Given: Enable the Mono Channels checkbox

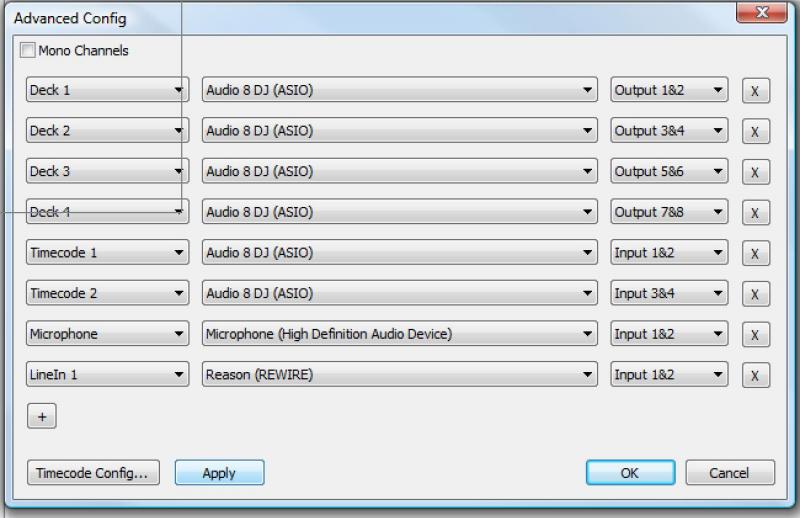Looking at the screenshot, I should [x=28, y=50].
